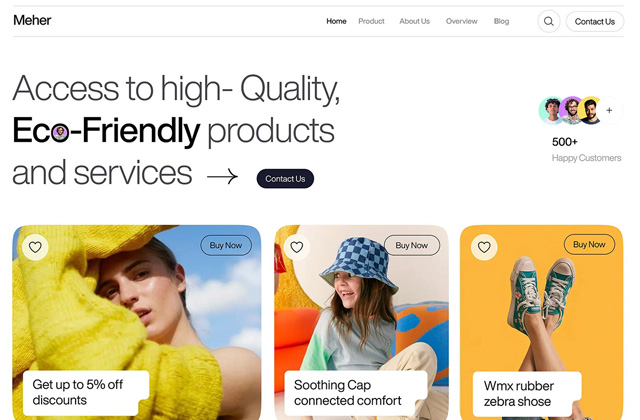Image resolution: width=640 pixels, height=420 pixels.
Task: Toggle the heart on Soothing Cap card
Action: tap(297, 247)
